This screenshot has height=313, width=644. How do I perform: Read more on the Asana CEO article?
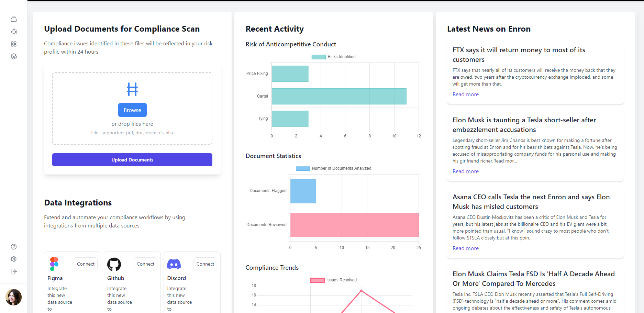(x=465, y=248)
